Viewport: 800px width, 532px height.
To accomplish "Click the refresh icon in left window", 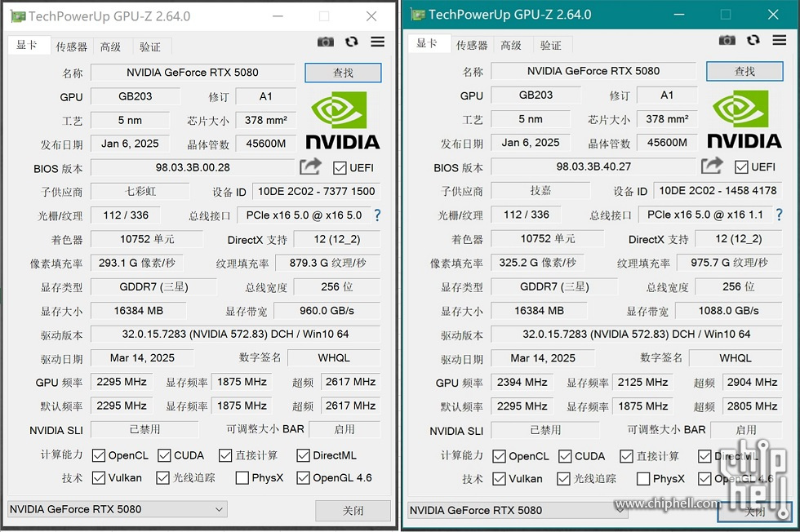I will point(352,42).
